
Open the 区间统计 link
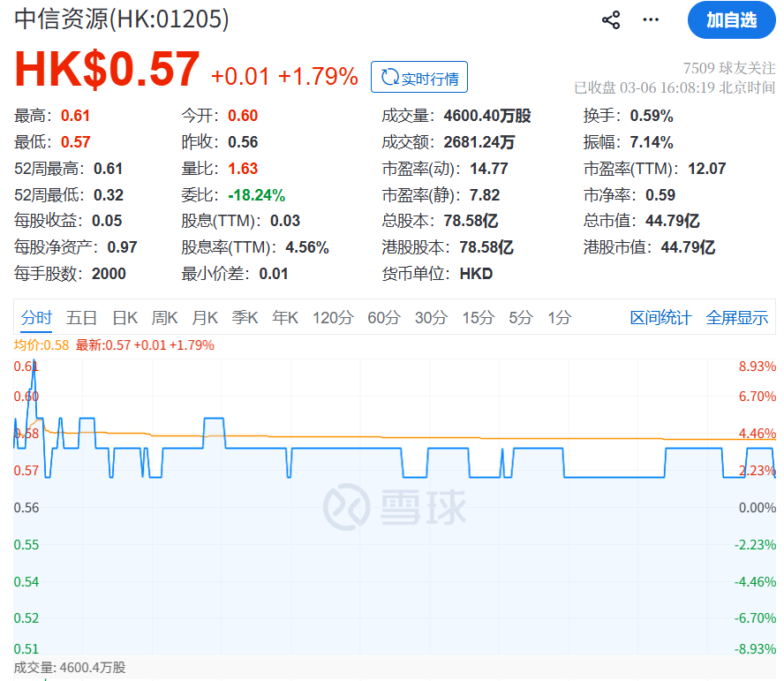click(x=660, y=318)
